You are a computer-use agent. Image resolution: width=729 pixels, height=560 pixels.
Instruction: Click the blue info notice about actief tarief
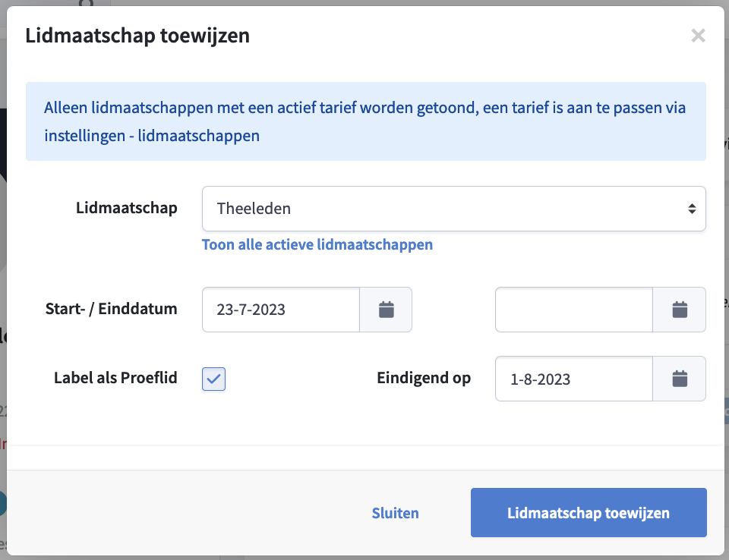[366, 121]
